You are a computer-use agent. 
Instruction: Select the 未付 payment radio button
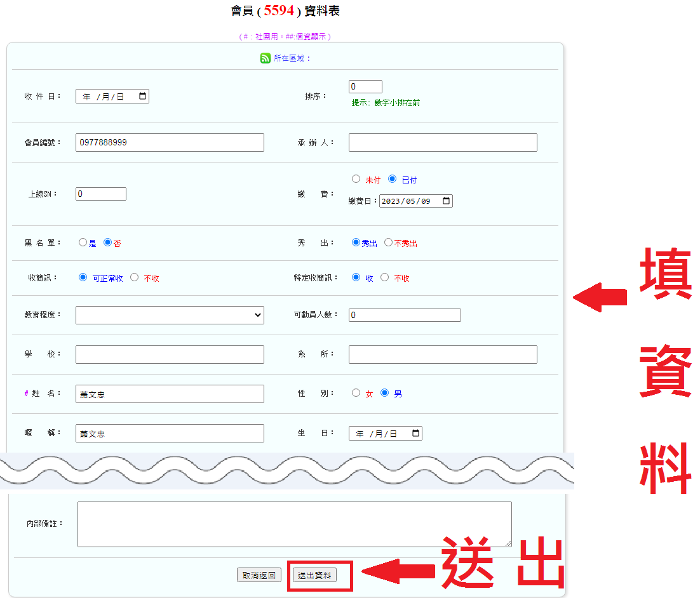click(356, 179)
